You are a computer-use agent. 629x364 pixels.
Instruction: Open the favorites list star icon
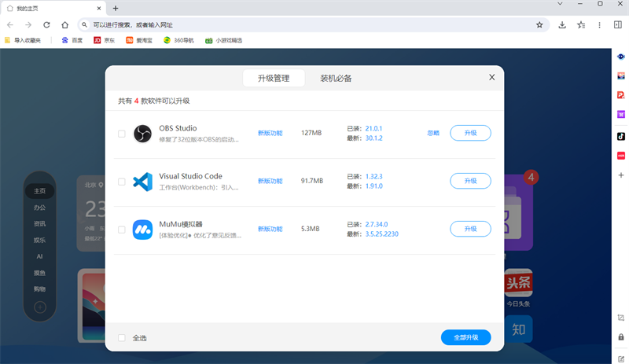click(581, 25)
